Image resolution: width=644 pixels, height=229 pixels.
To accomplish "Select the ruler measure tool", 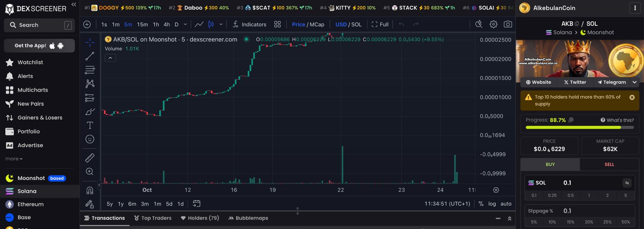I will tap(90, 158).
